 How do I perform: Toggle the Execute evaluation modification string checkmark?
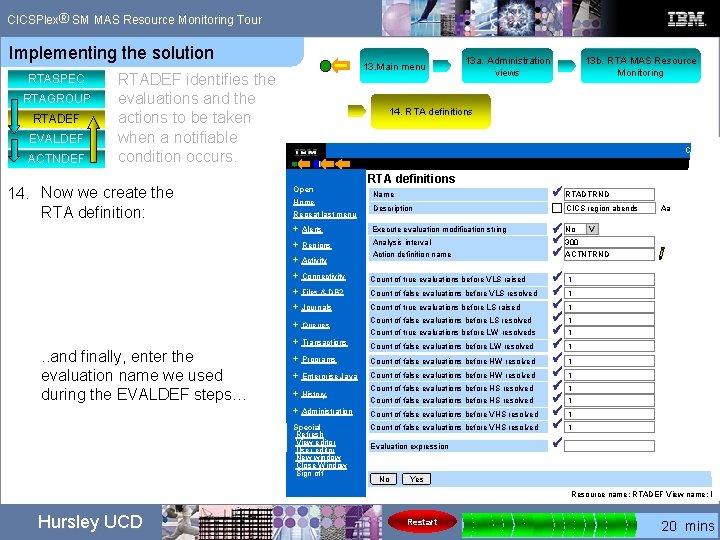coord(557,228)
